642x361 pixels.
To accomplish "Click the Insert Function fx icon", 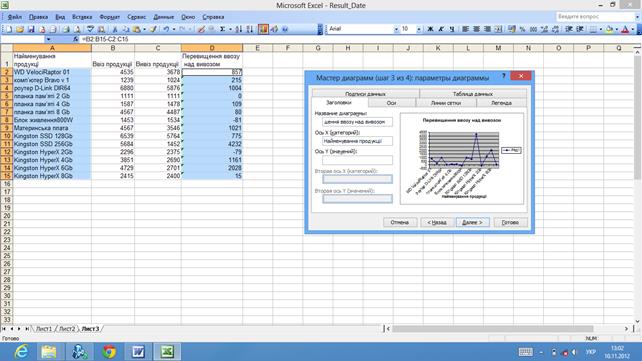I will [x=75, y=39].
